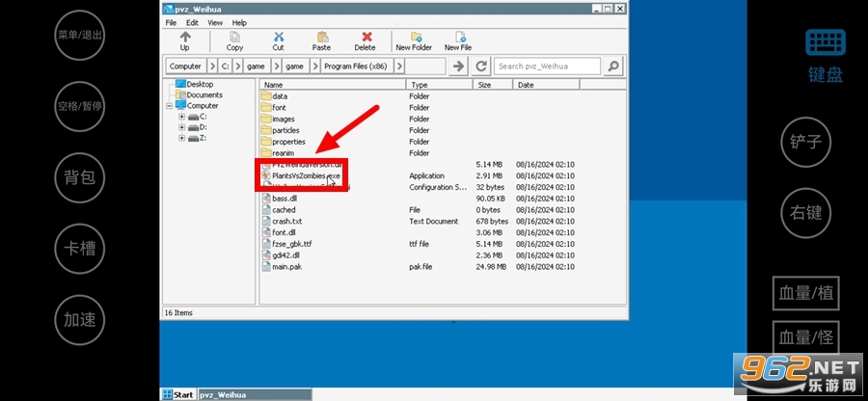Image resolution: width=868 pixels, height=401 pixels.
Task: Expand the Z: drive tree node
Action: pos(181,138)
